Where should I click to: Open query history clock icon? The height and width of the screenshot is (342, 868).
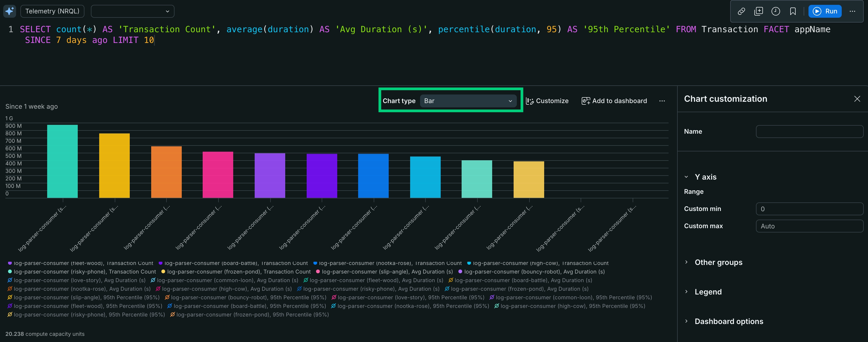coord(775,12)
